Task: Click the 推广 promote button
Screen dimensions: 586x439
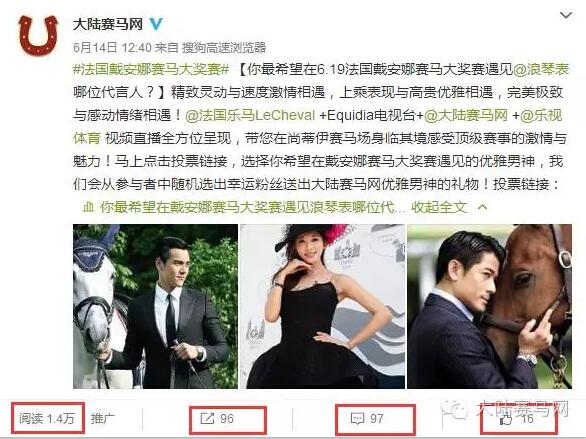Action: tap(103, 418)
